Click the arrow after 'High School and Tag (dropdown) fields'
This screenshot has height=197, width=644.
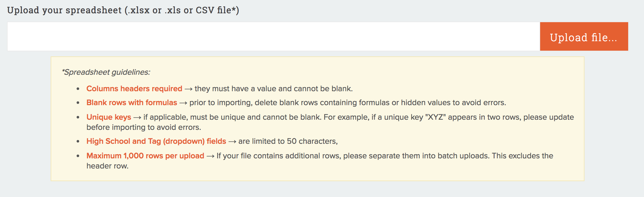[x=232, y=142]
